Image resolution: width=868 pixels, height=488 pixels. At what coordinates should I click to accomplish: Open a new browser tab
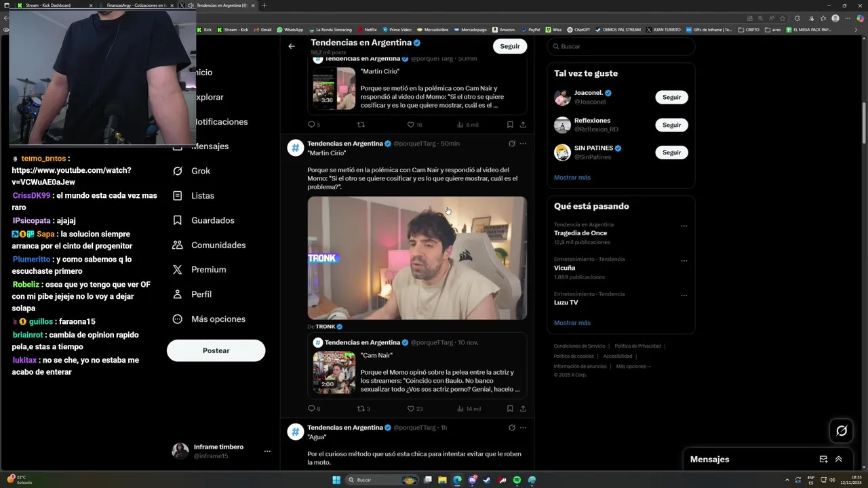click(264, 5)
